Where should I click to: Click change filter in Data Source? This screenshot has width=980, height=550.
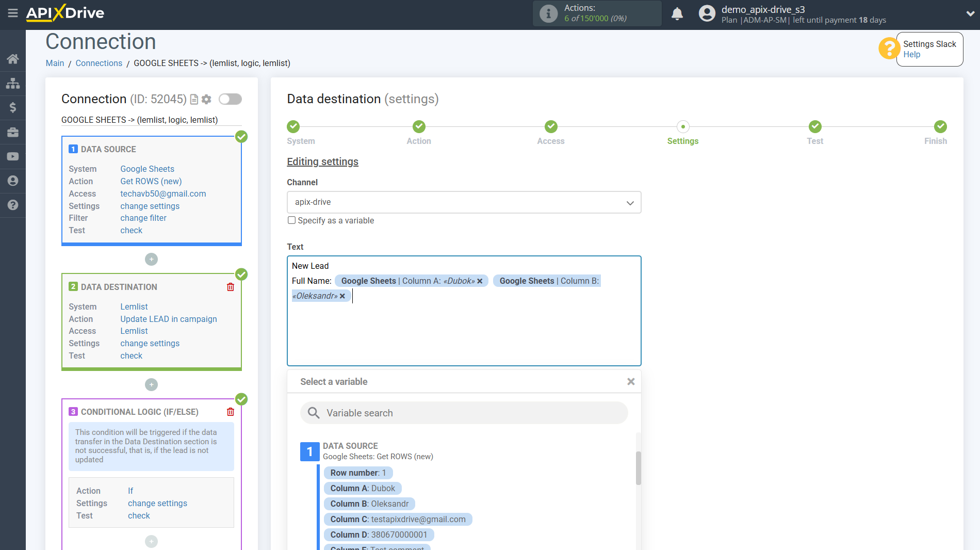[143, 218]
